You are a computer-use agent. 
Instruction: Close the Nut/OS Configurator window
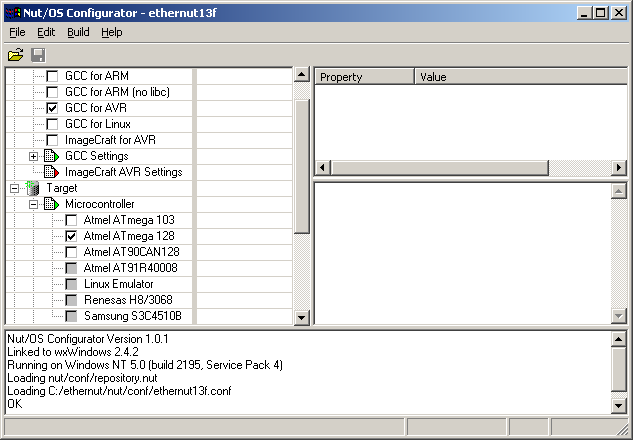coord(618,13)
